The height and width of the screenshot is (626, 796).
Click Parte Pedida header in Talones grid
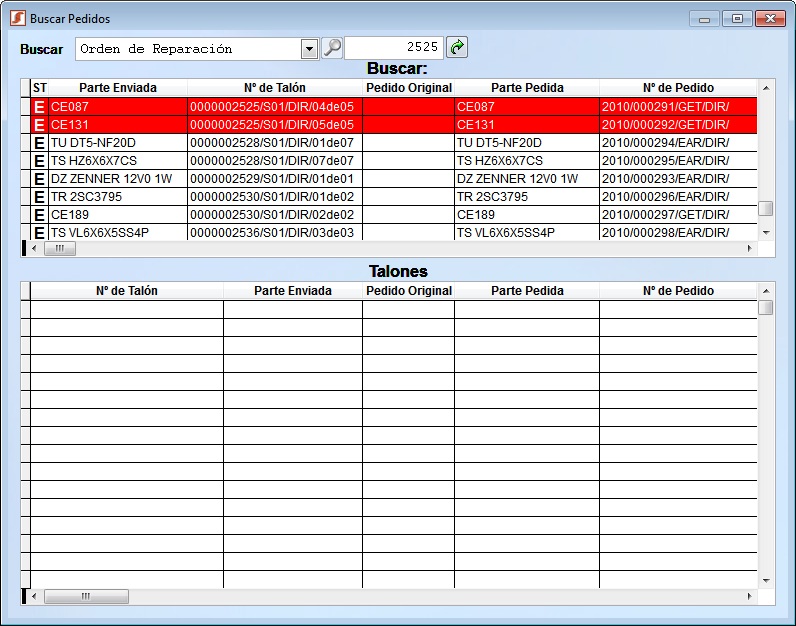(526, 291)
